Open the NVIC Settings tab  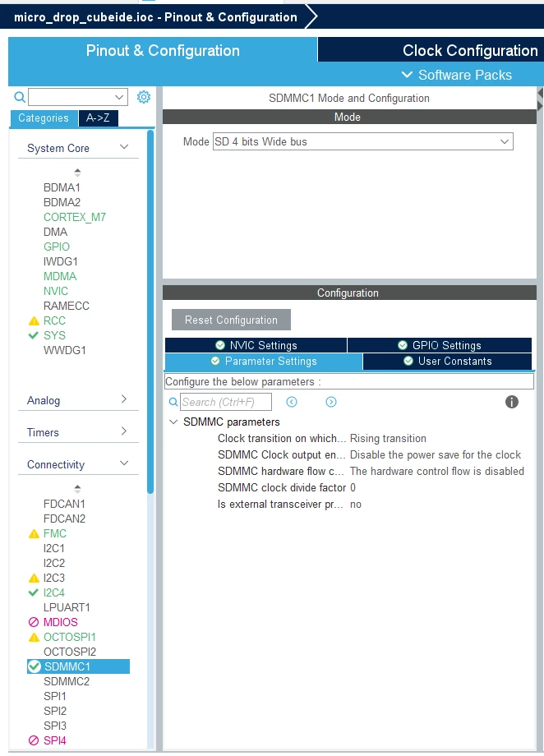click(x=256, y=345)
